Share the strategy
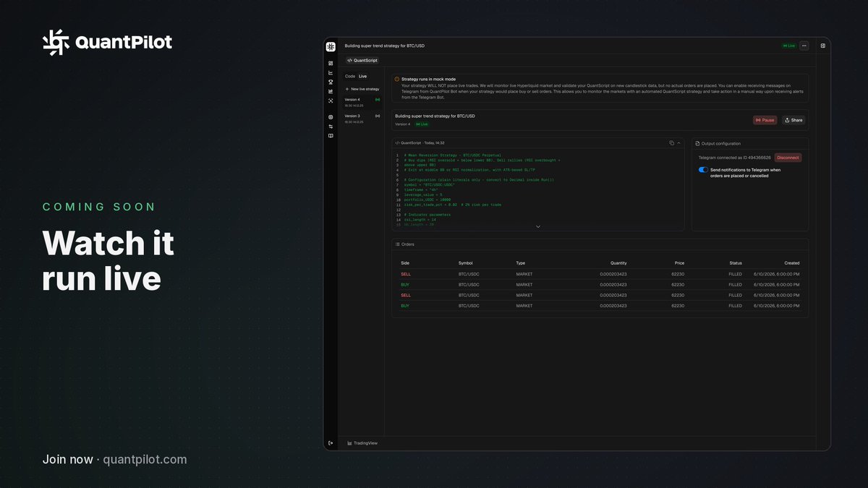The height and width of the screenshot is (488, 868). (793, 120)
